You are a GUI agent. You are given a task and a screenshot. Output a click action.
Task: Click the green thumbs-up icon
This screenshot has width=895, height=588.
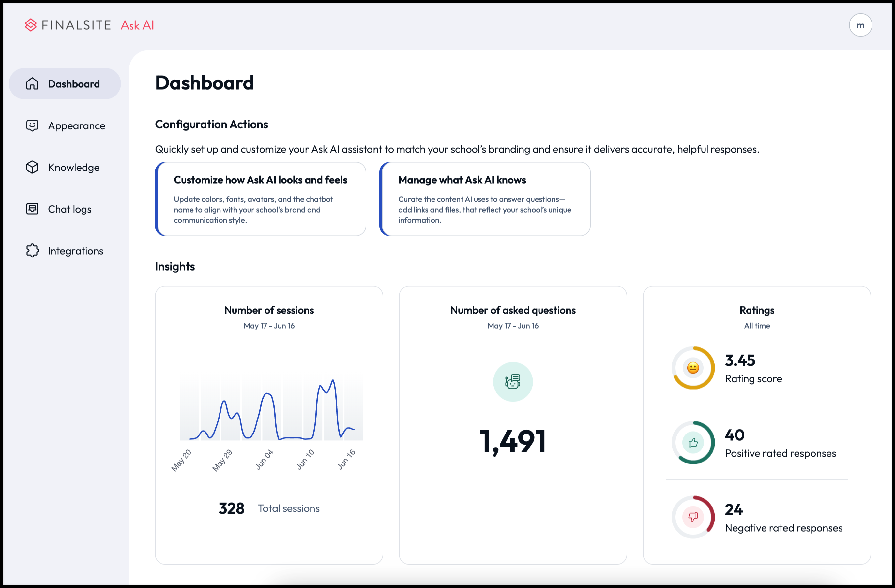[693, 443]
